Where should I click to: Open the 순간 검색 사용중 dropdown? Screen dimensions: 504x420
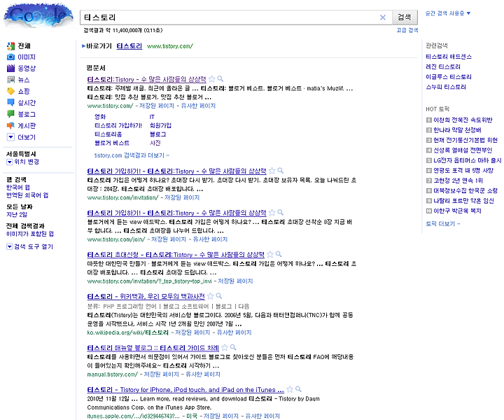[448, 13]
